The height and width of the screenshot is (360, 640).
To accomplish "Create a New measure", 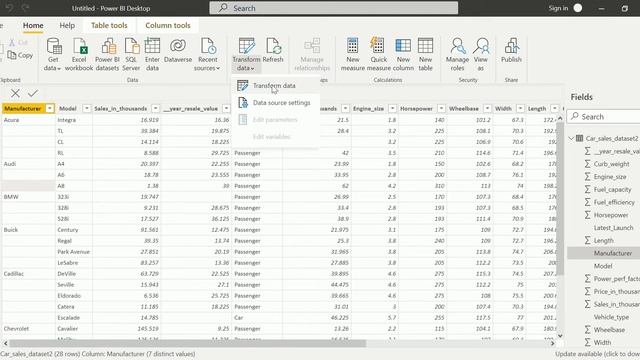I will 353,54.
